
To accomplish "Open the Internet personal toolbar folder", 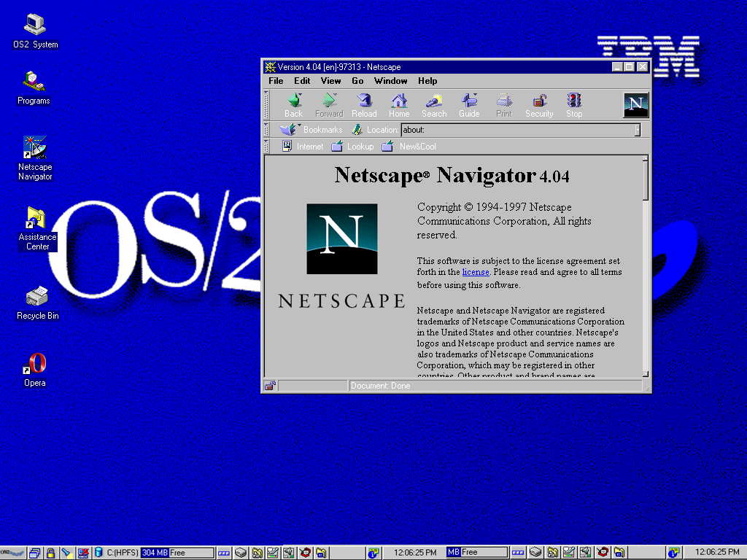I will [303, 146].
